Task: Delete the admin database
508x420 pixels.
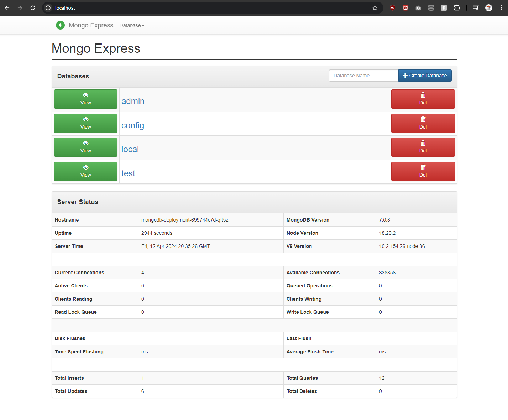Action: pos(423,99)
